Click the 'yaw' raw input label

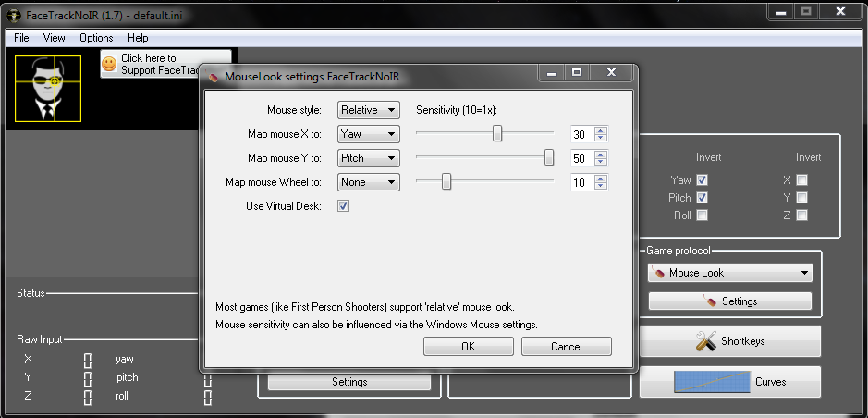pyautogui.click(x=125, y=359)
